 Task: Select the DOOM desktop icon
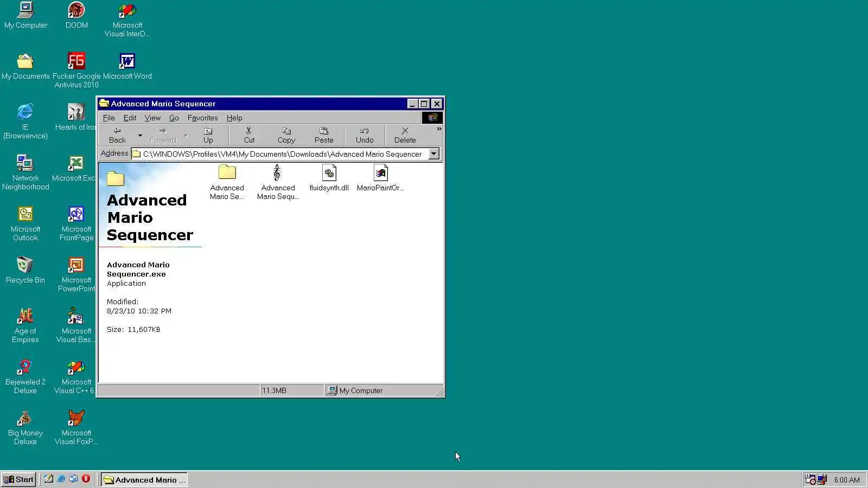76,15
